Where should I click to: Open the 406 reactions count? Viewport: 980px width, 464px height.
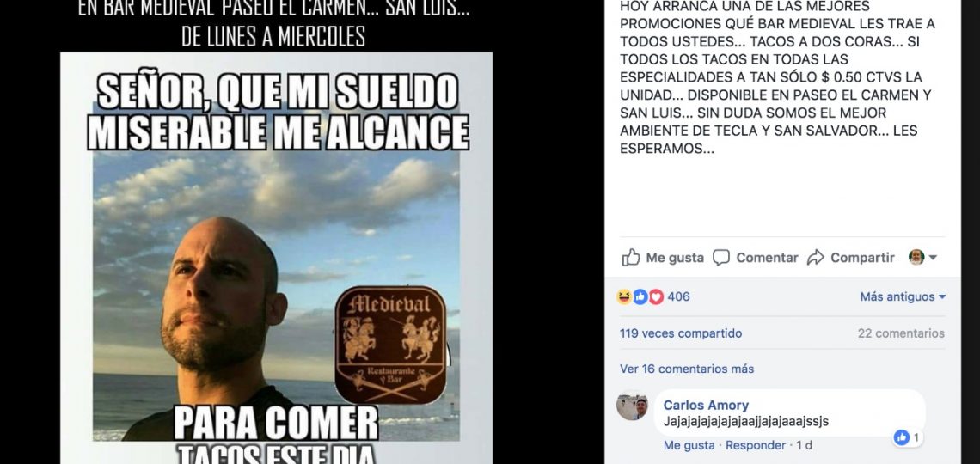coord(679,296)
